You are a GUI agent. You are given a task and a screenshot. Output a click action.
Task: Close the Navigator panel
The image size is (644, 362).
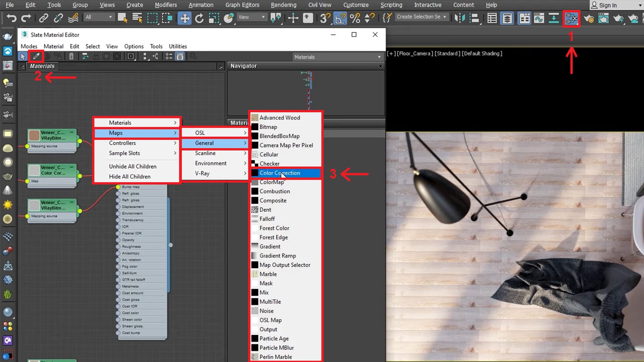[x=380, y=66]
